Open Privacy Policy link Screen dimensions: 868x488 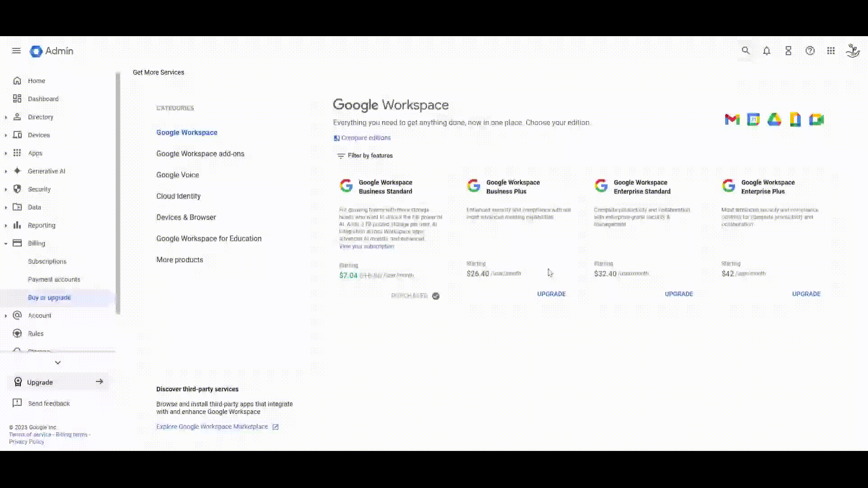click(x=27, y=442)
